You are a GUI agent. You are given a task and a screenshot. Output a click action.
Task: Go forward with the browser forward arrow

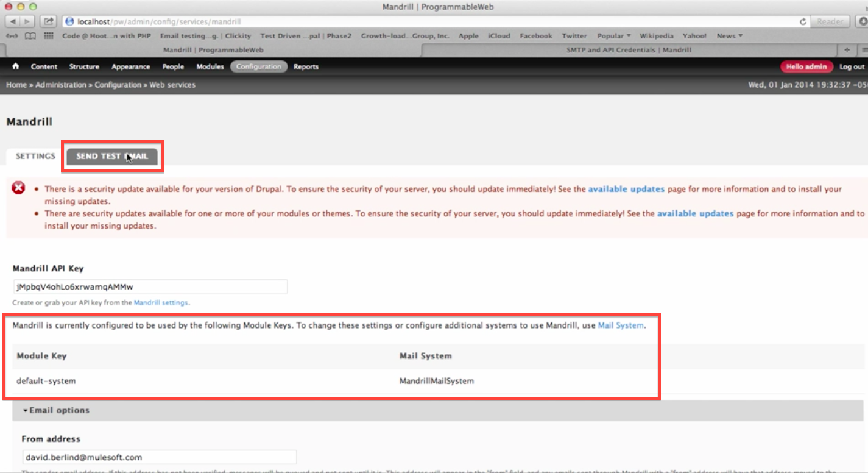(27, 21)
